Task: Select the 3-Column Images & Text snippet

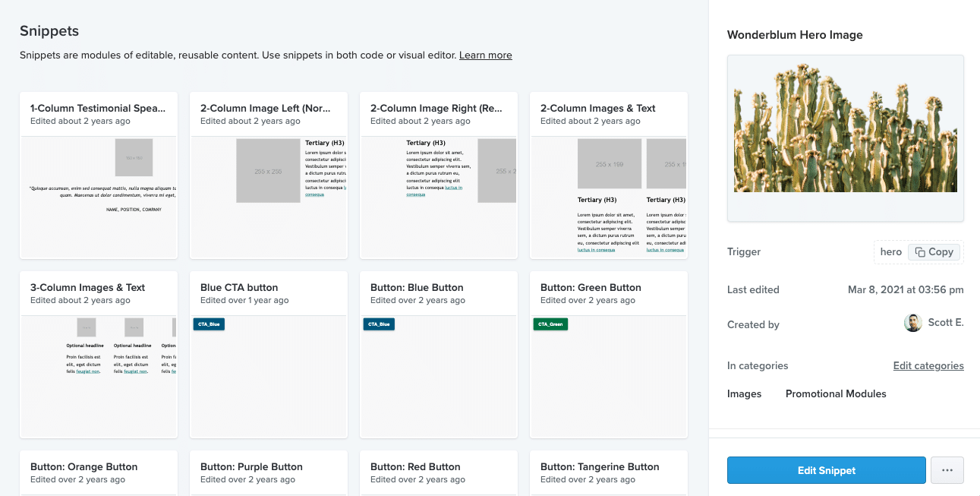Action: (x=99, y=355)
